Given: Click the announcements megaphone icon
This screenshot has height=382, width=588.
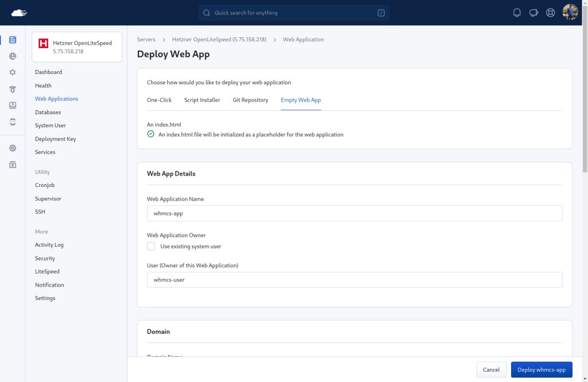Looking at the screenshot, I should (533, 13).
